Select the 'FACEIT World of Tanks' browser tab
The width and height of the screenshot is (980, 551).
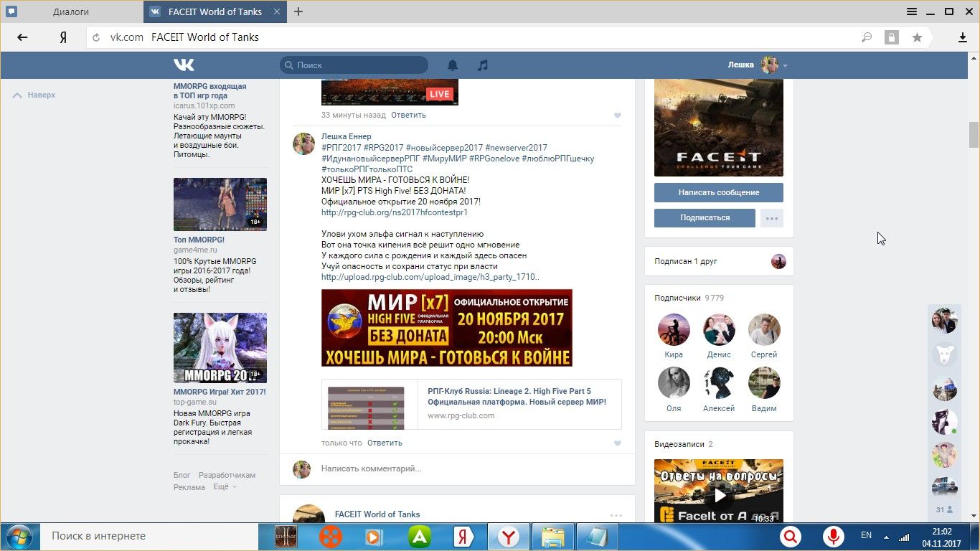(215, 11)
